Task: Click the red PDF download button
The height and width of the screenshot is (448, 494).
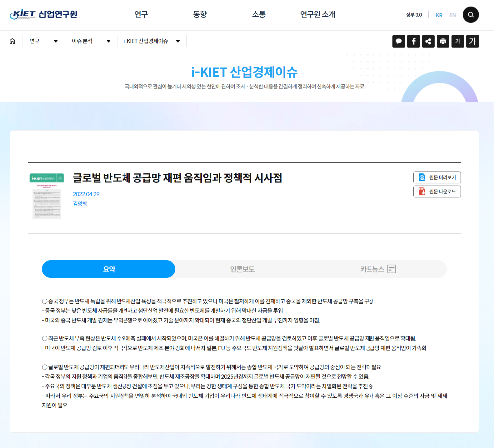Action: pyautogui.click(x=437, y=191)
